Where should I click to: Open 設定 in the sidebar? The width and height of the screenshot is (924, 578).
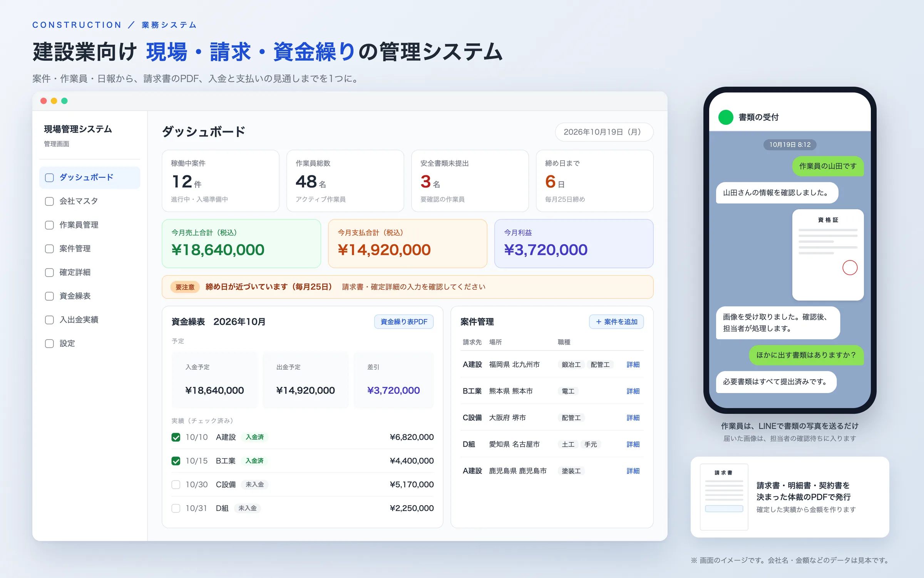point(90,343)
